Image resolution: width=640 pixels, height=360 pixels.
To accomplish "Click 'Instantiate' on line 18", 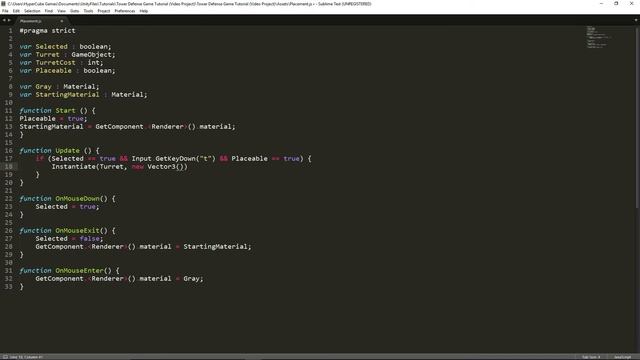I will pyautogui.click(x=73, y=167).
